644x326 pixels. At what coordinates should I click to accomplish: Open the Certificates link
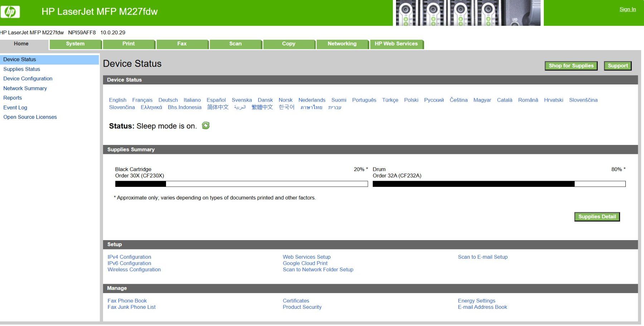[x=296, y=301]
